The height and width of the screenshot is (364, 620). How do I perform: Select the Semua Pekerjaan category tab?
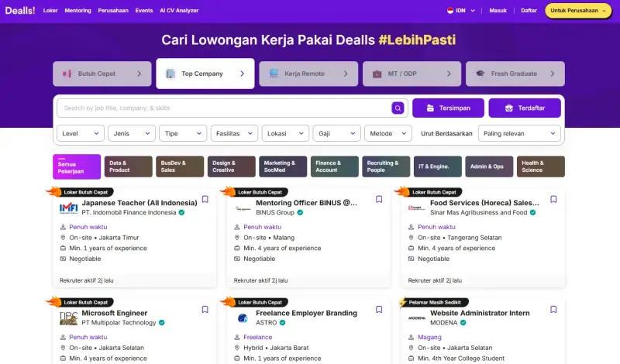(x=77, y=167)
